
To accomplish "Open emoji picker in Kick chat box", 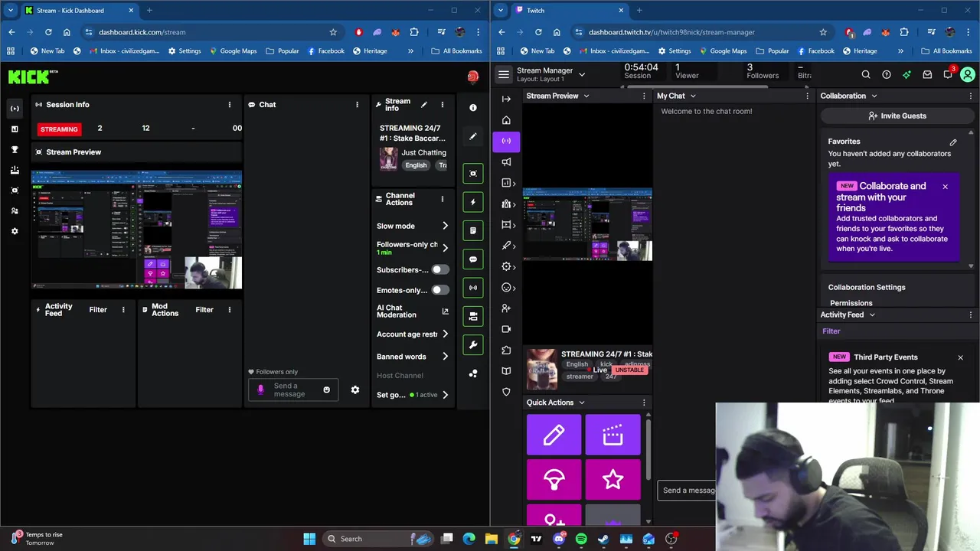I will click(x=326, y=390).
